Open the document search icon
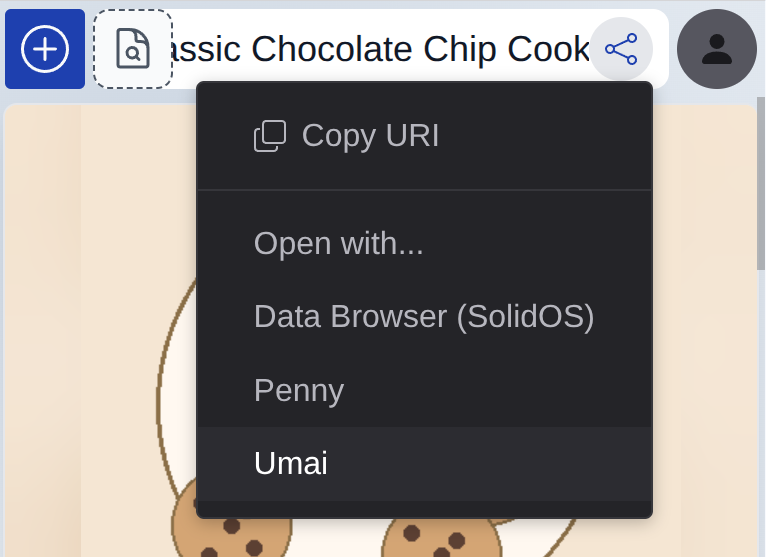 (x=133, y=49)
